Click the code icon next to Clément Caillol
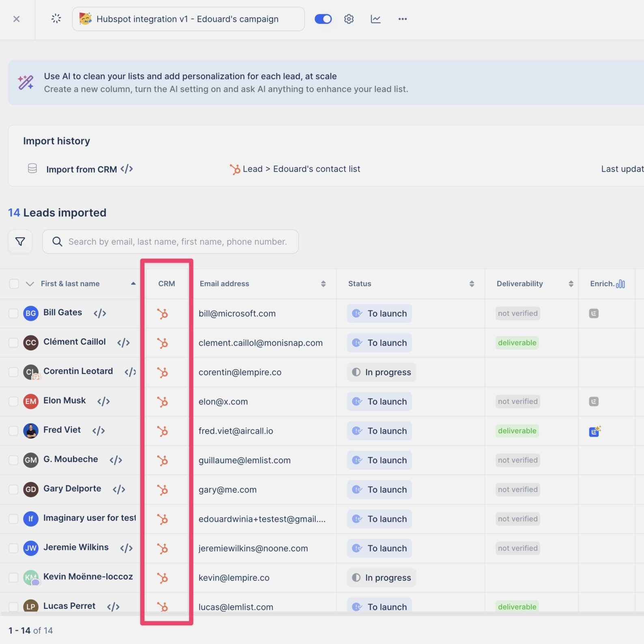 click(123, 342)
